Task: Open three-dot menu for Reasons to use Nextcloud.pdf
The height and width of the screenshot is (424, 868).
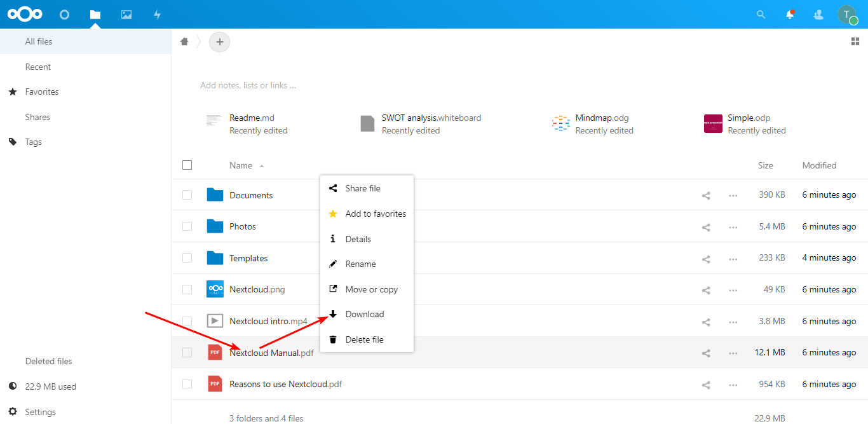Action: pos(733,385)
